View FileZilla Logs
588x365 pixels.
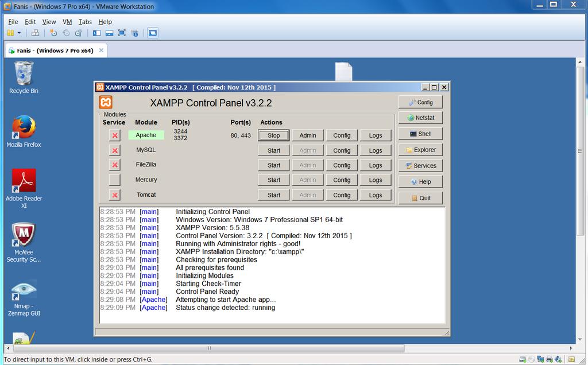point(376,165)
